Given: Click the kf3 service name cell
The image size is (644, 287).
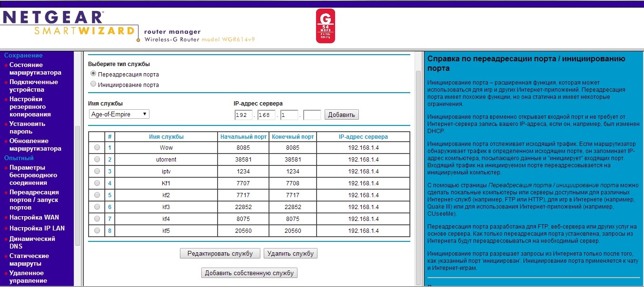Looking at the screenshot, I should pyautogui.click(x=166, y=207).
